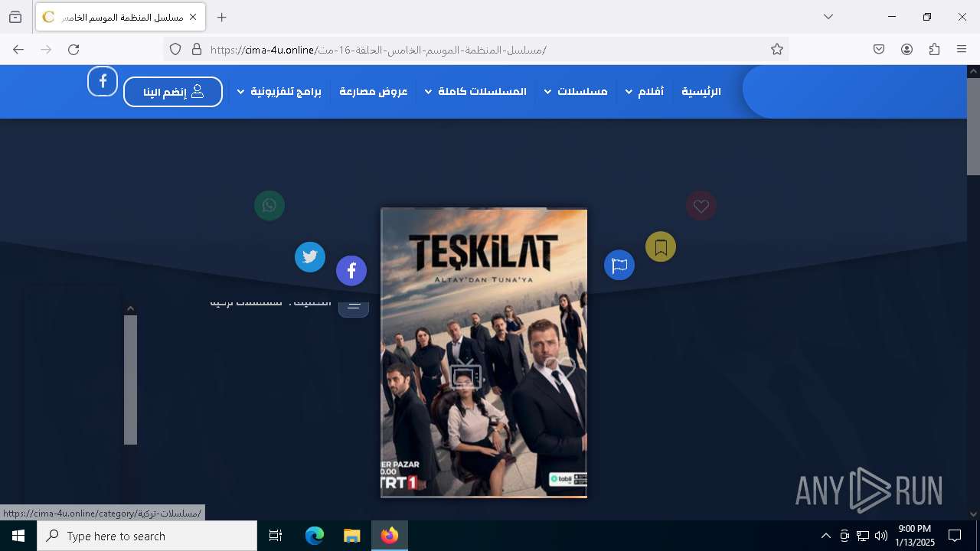Open the Windows Start menu
The image size is (980, 551).
pos(18,536)
